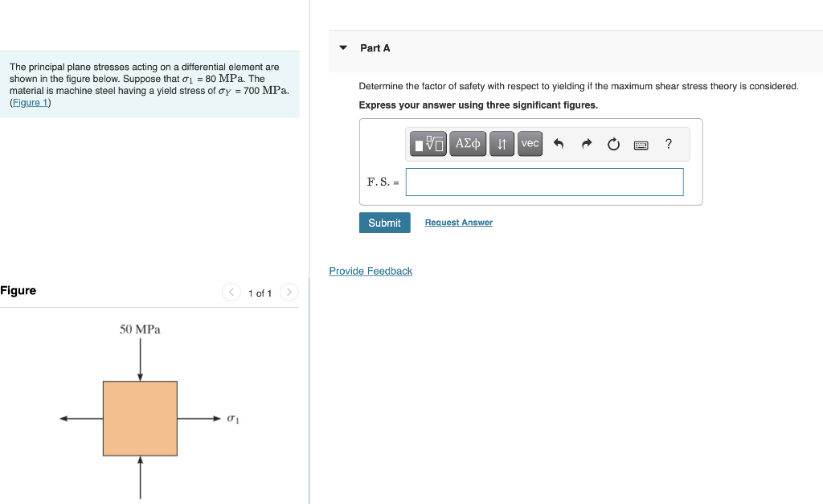The image size is (823, 504).
Task: Click the Provide Feedback link
Action: pos(371,271)
